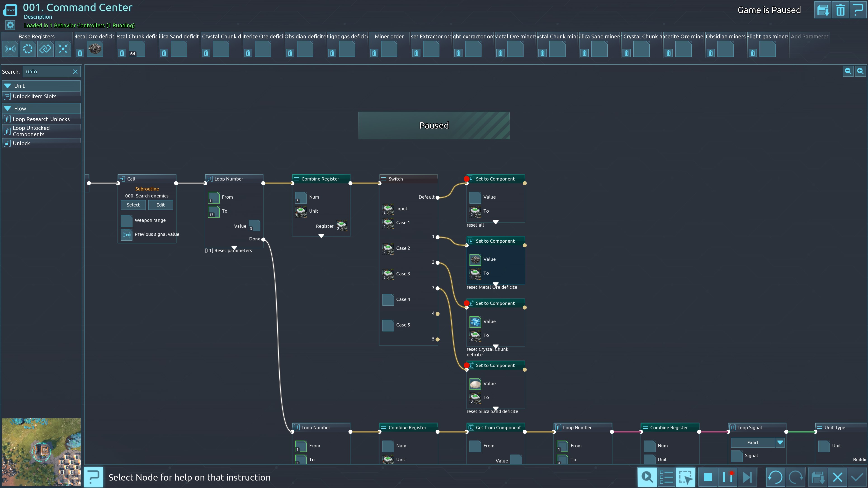Toggle the box selection mode
Screen dimensions: 868x488
pyautogui.click(x=686, y=477)
